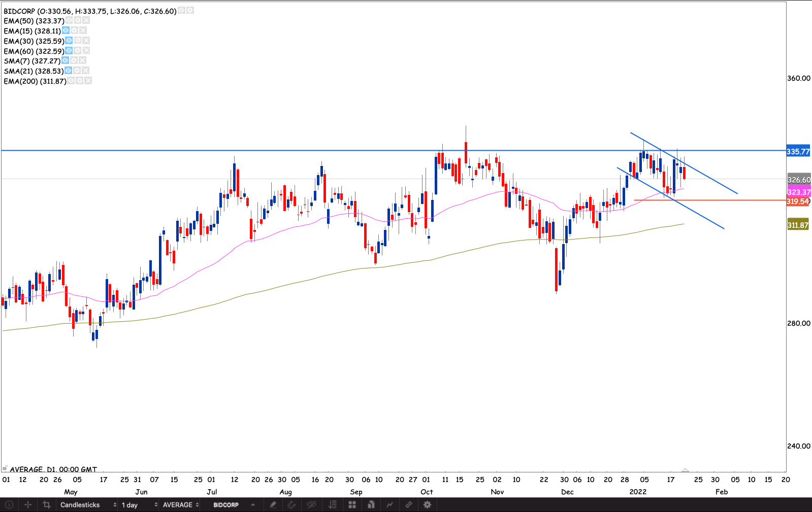
Task: Click the sort-list icon in bottom toolbar
Action: pos(333,505)
